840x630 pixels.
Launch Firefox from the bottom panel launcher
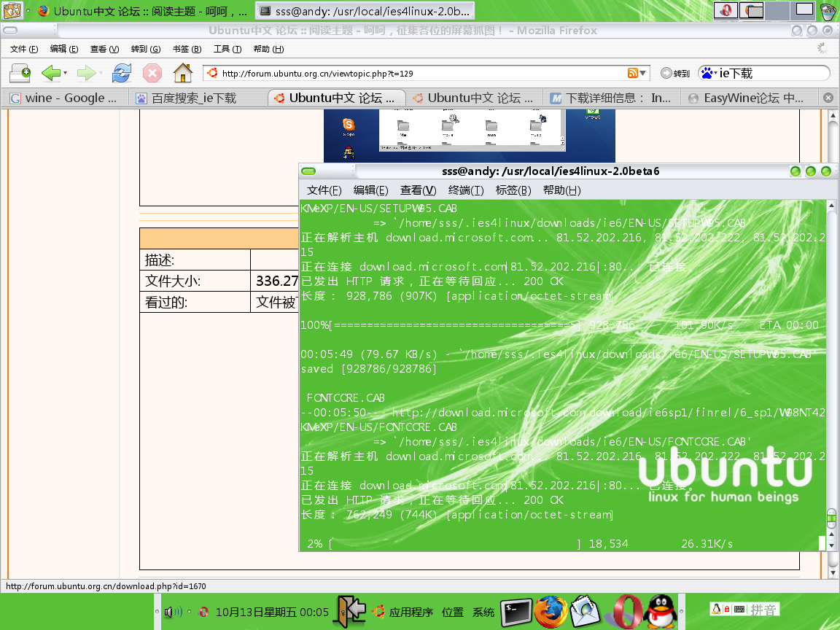551,611
